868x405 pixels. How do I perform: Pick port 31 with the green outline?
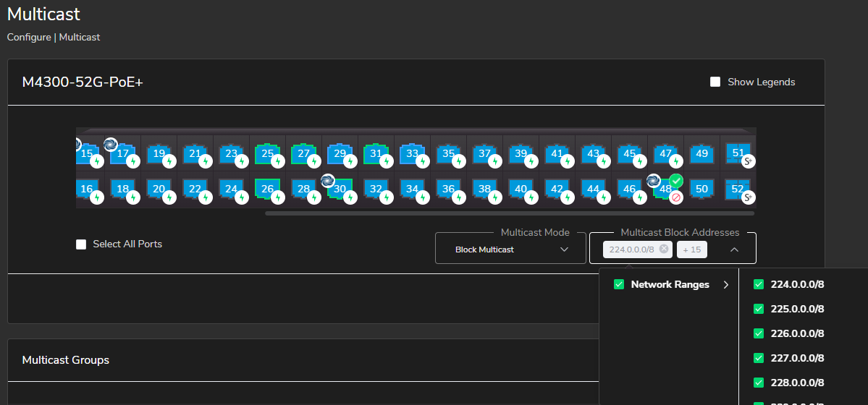(x=375, y=154)
